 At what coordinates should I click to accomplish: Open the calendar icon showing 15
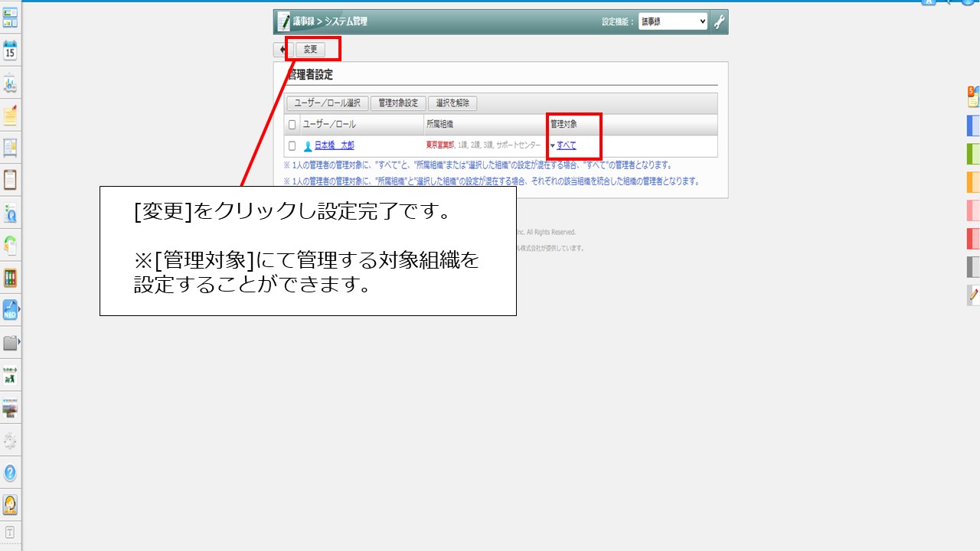(x=10, y=51)
